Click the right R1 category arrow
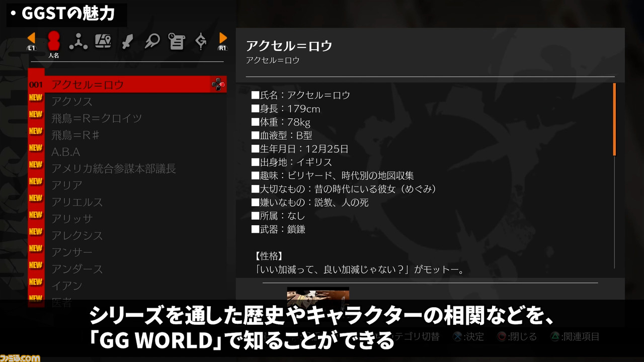644x362 pixels. tap(223, 40)
